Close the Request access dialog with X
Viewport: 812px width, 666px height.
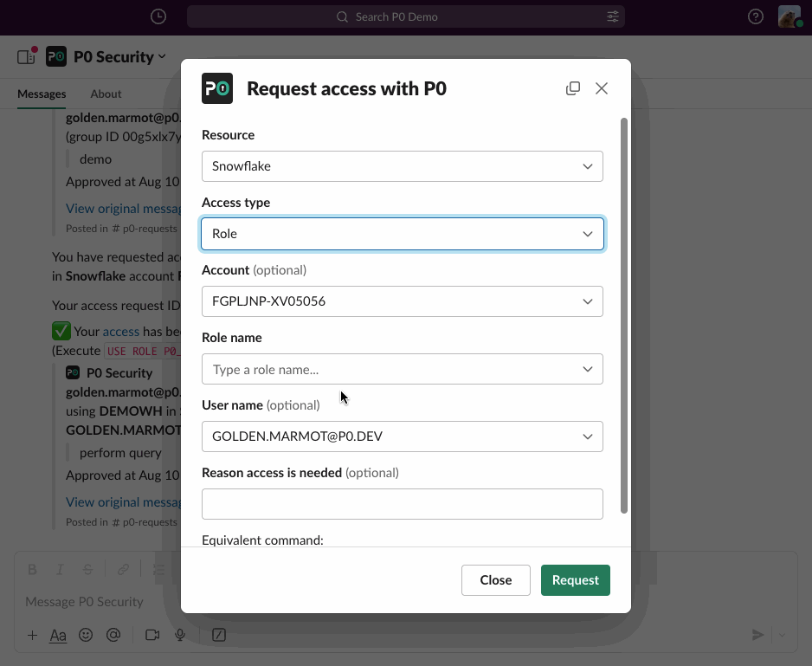click(602, 88)
